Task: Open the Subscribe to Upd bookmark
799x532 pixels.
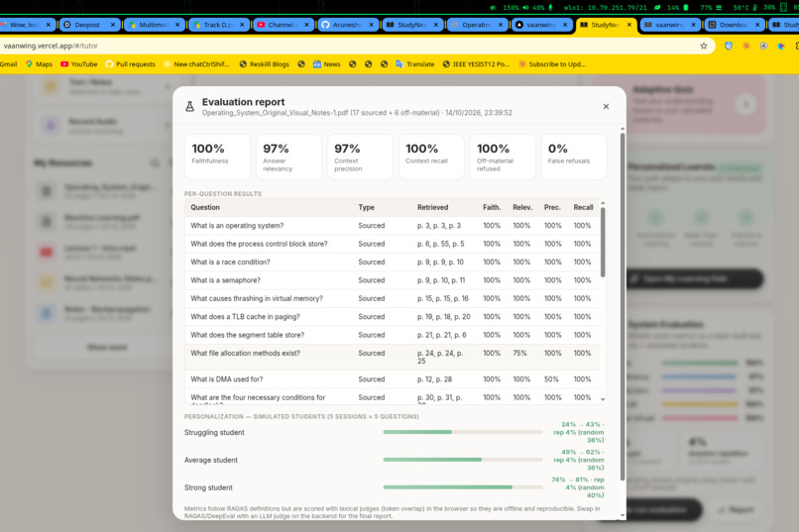Action: [552, 64]
